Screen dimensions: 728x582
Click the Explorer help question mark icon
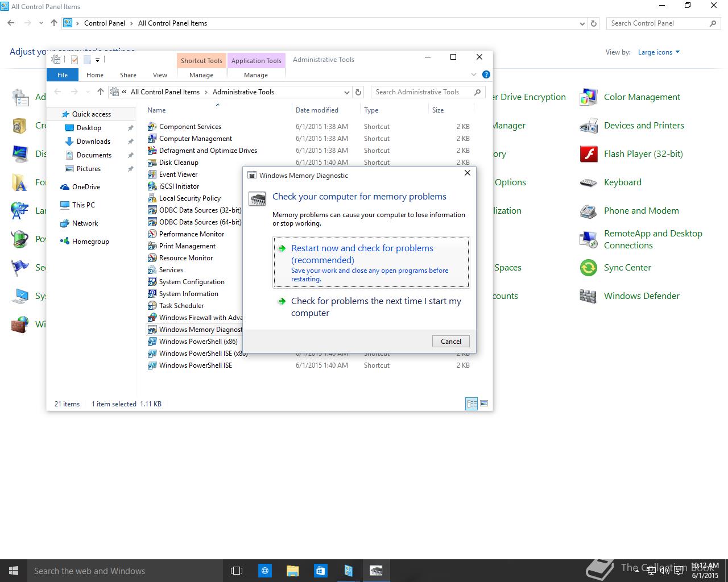486,74
